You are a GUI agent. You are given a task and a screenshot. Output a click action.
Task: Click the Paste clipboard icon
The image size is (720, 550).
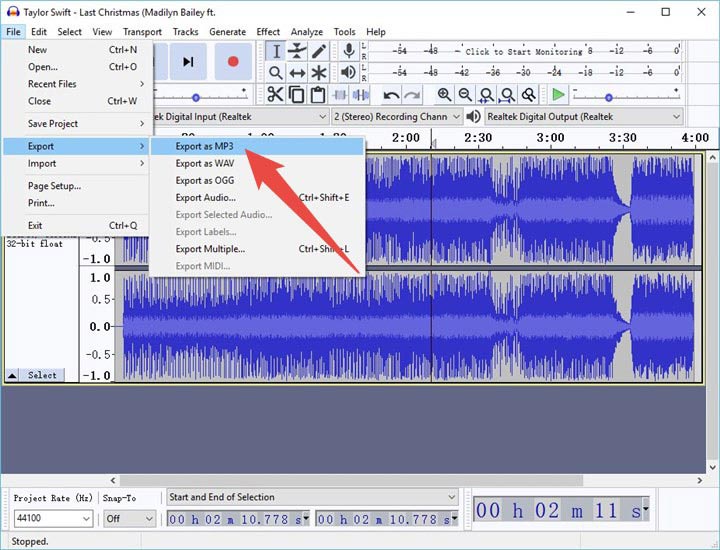pyautogui.click(x=318, y=95)
